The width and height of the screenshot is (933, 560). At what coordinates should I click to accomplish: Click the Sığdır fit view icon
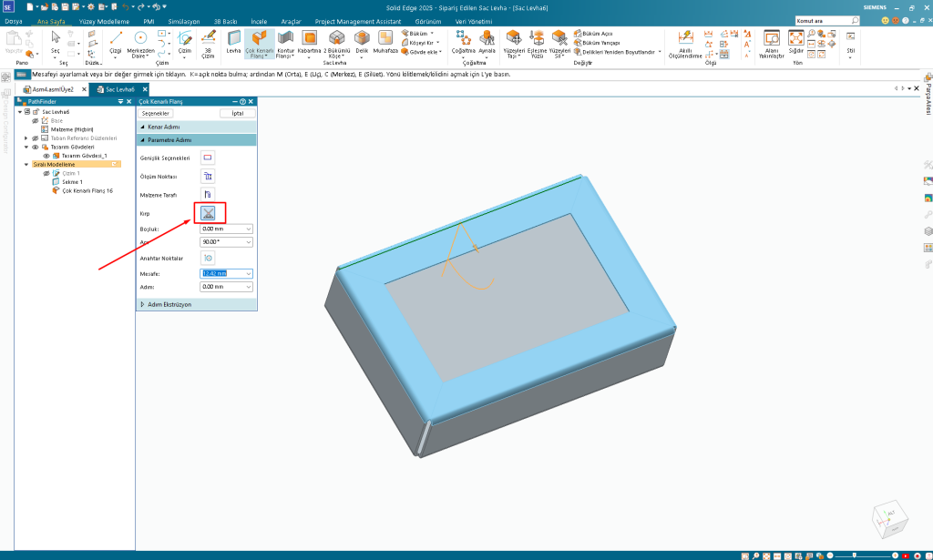click(796, 41)
